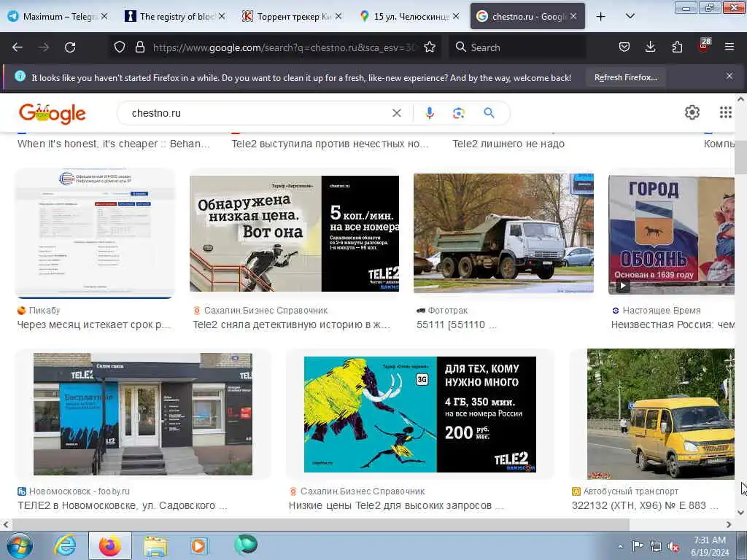Viewport: 747px width, 560px height.
Task: Click the extension icon with badge 28
Action: pos(704,45)
